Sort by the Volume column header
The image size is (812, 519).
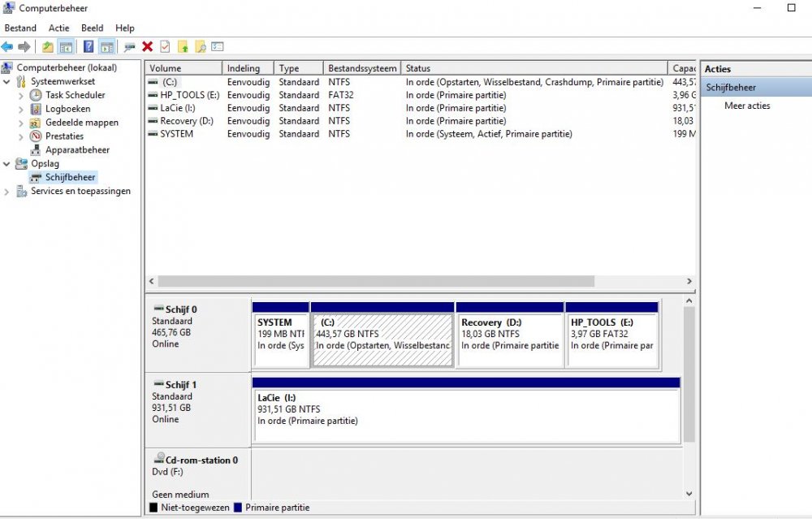tap(184, 68)
